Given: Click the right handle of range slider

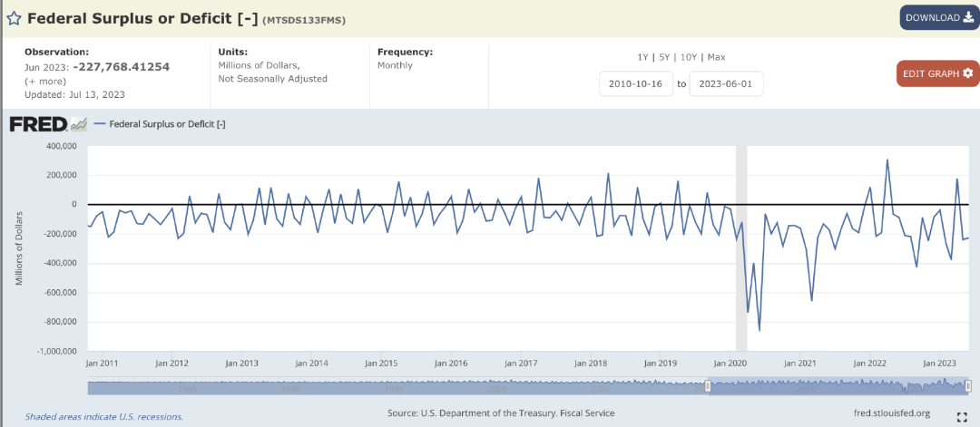Looking at the screenshot, I should click(x=968, y=387).
